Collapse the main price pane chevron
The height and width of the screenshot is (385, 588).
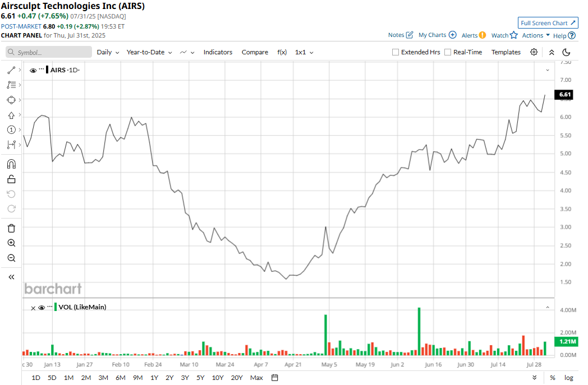click(548, 70)
